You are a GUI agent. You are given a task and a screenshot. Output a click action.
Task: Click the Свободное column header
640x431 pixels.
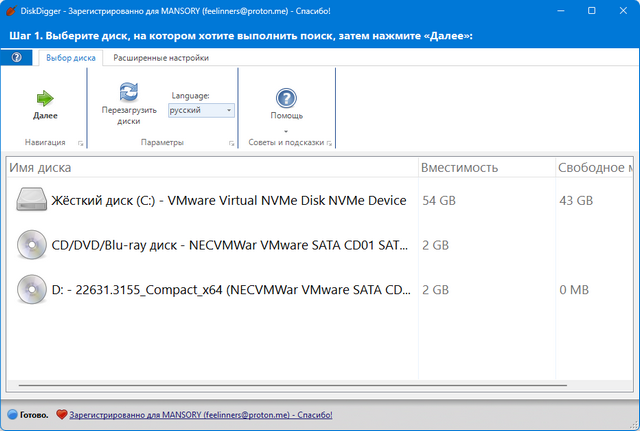(x=594, y=167)
